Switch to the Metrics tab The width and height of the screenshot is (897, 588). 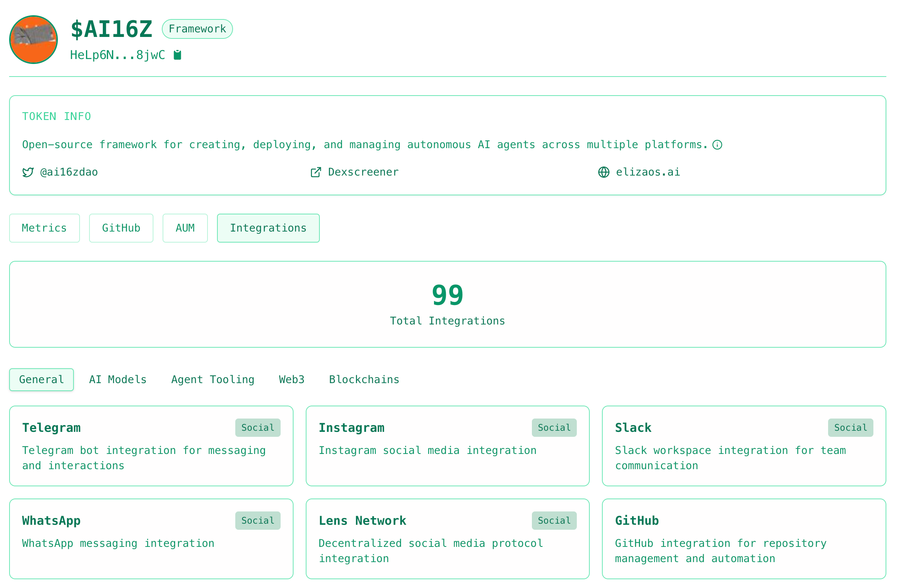(45, 228)
